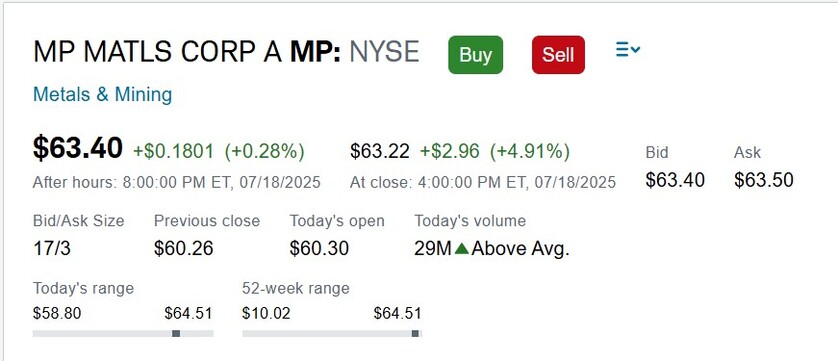Open the Metals & Mining industry link
This screenshot has height=361, width=838.
103,95
